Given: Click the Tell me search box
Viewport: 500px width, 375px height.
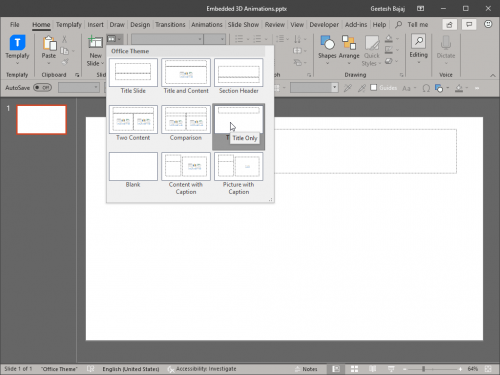Looking at the screenshot, I should click(412, 25).
